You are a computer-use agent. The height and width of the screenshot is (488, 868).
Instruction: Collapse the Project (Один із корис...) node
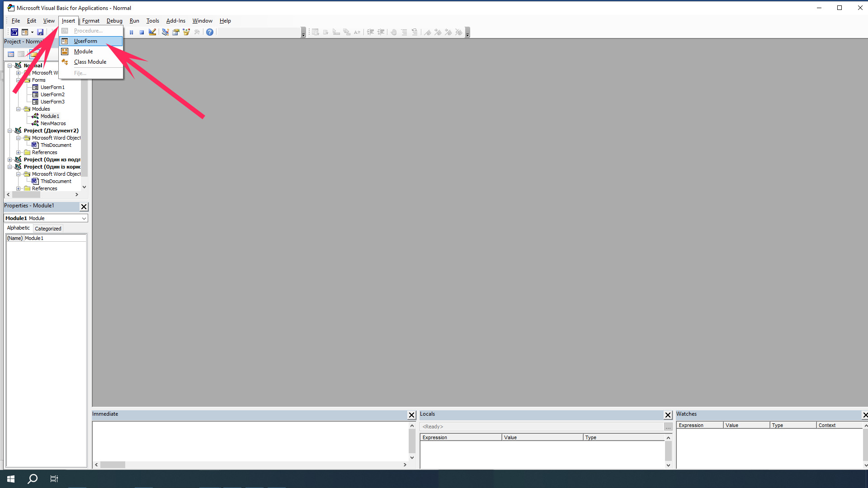click(x=9, y=167)
